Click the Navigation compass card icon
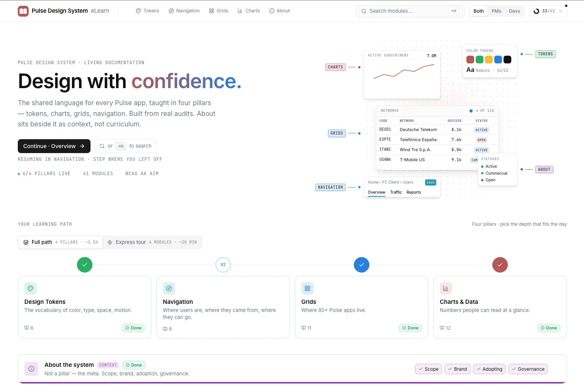This screenshot has height=392, width=584. click(x=169, y=288)
